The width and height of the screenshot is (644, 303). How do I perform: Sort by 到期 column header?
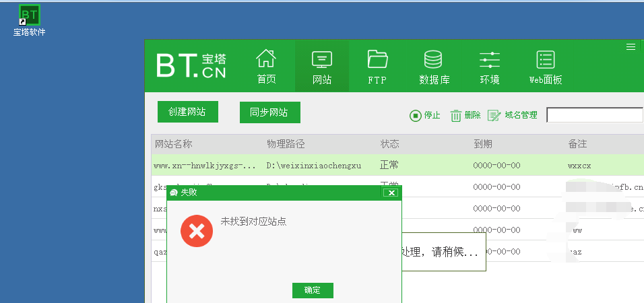[x=482, y=144]
